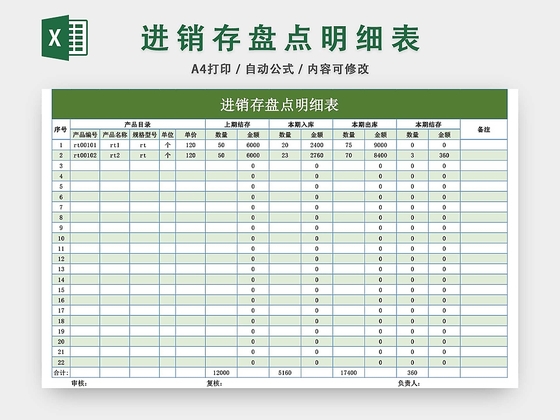Select the green table title banner 进销存盘点明细表
This screenshot has width=560, height=420.
pyautogui.click(x=280, y=104)
